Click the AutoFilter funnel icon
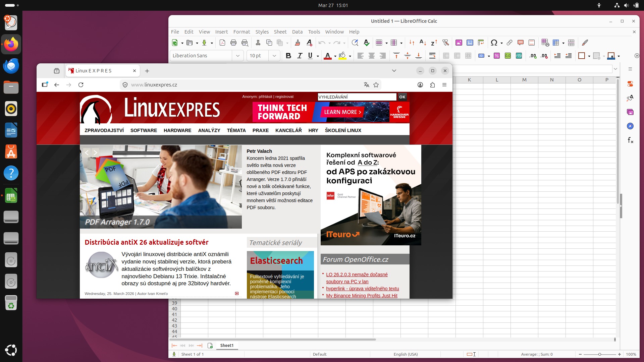The width and height of the screenshot is (644, 362). tap(445, 43)
